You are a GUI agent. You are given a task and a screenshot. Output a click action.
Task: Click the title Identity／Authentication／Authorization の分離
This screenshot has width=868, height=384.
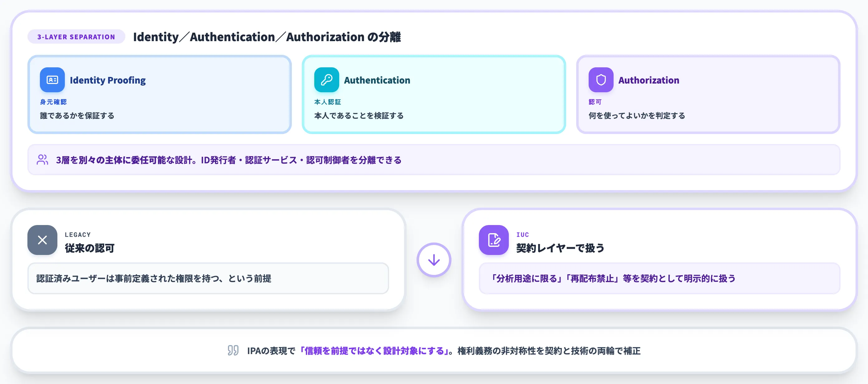[267, 37]
